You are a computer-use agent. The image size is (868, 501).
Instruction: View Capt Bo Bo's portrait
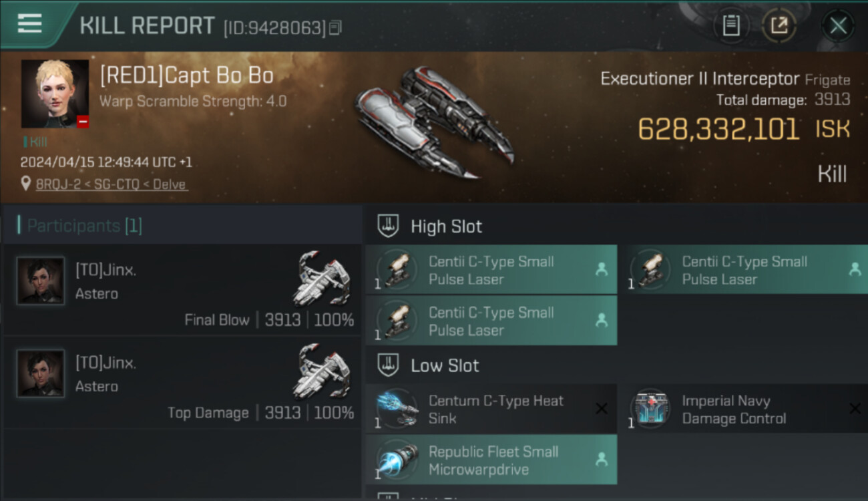click(x=55, y=94)
